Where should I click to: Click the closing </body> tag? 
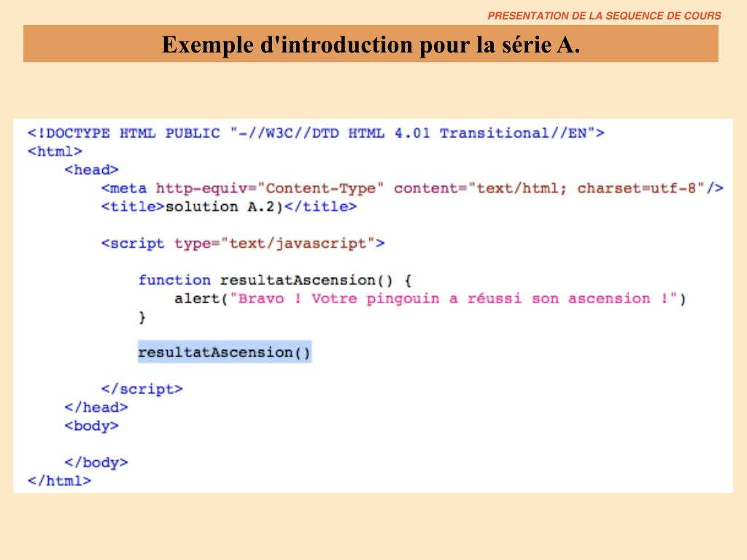[96, 462]
